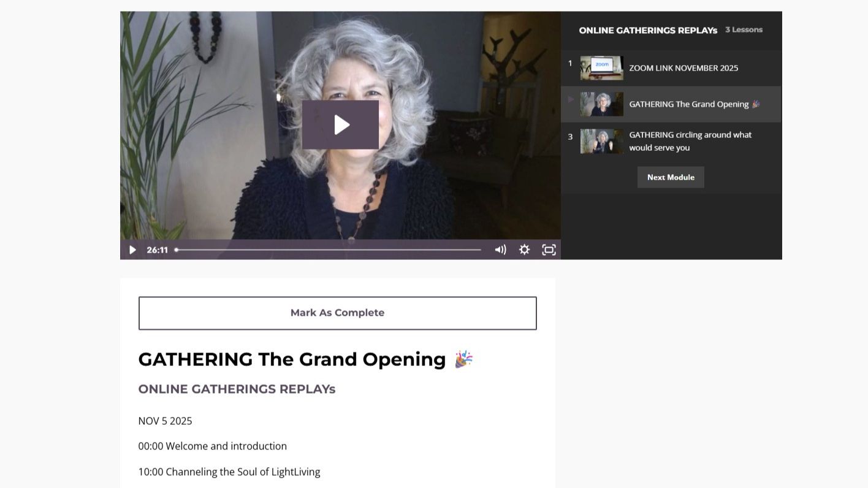Click the thumbnail of lesson 3
Viewport: 868px width, 488px height.
(x=602, y=141)
